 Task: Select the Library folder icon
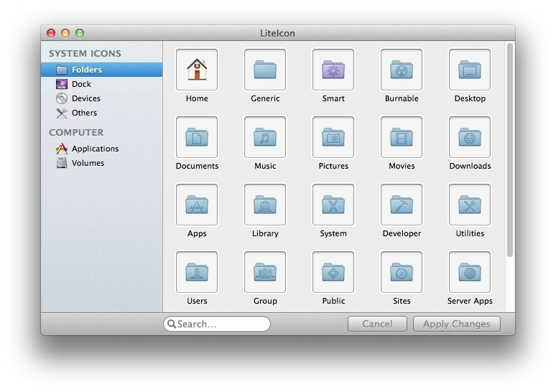[x=265, y=205]
